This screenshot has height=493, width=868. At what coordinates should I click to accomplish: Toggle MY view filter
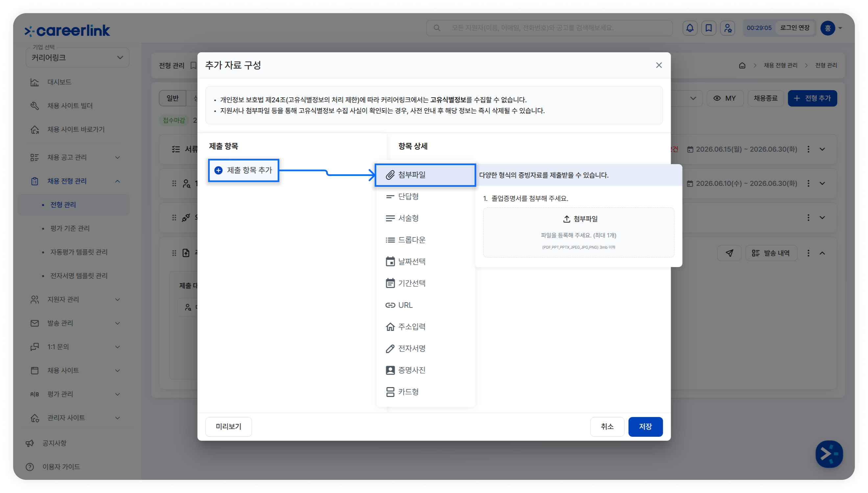[x=725, y=98]
